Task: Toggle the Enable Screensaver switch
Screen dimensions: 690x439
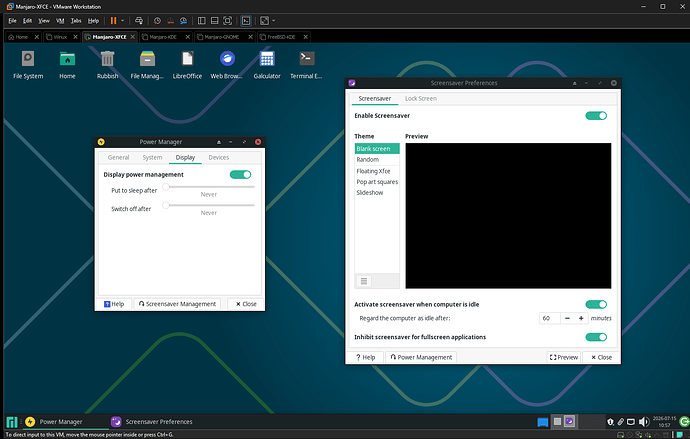Action: [x=596, y=116]
